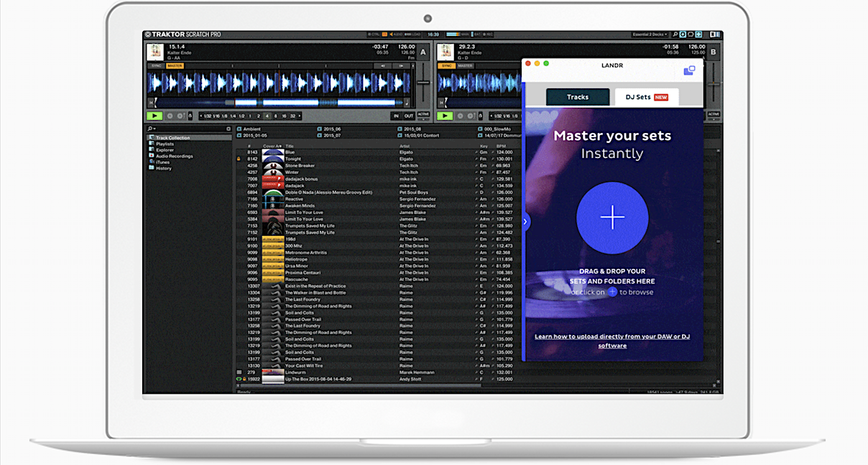This screenshot has height=465, width=868.
Task: Switch to the Tracks tab in LANDR
Action: (578, 97)
